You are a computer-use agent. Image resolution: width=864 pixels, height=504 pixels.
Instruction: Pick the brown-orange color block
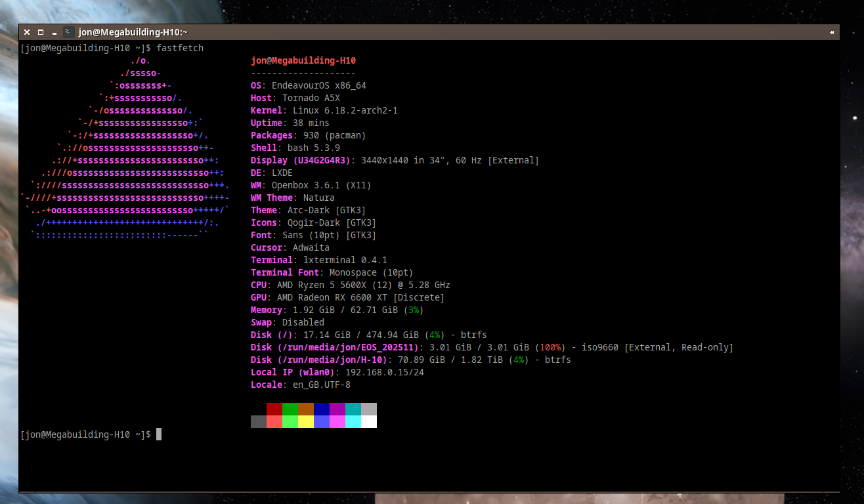[306, 409]
